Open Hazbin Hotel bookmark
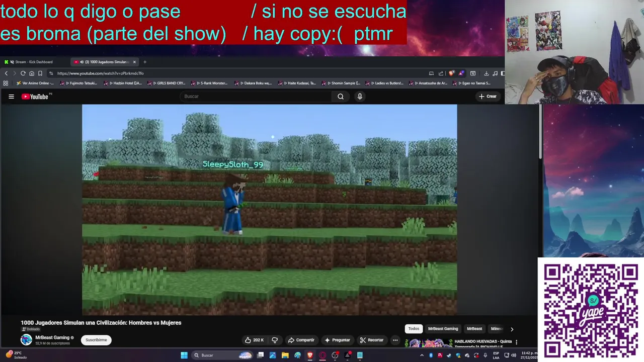The height and width of the screenshot is (362, 644). (123, 83)
